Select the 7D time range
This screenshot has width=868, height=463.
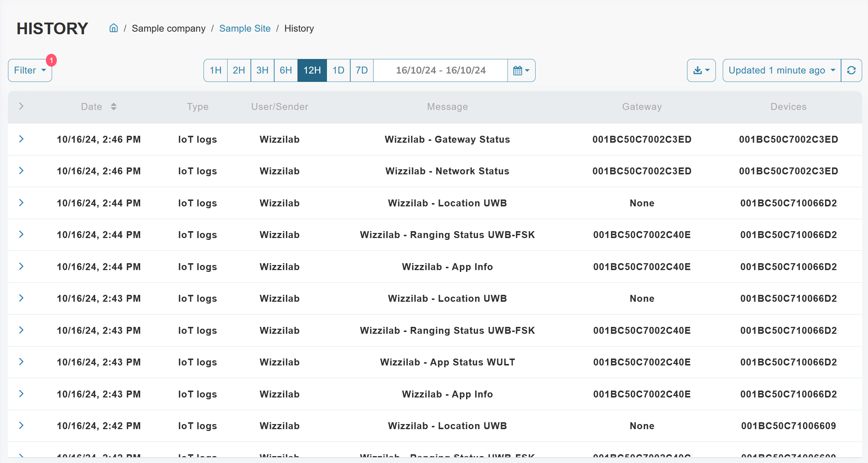(362, 70)
